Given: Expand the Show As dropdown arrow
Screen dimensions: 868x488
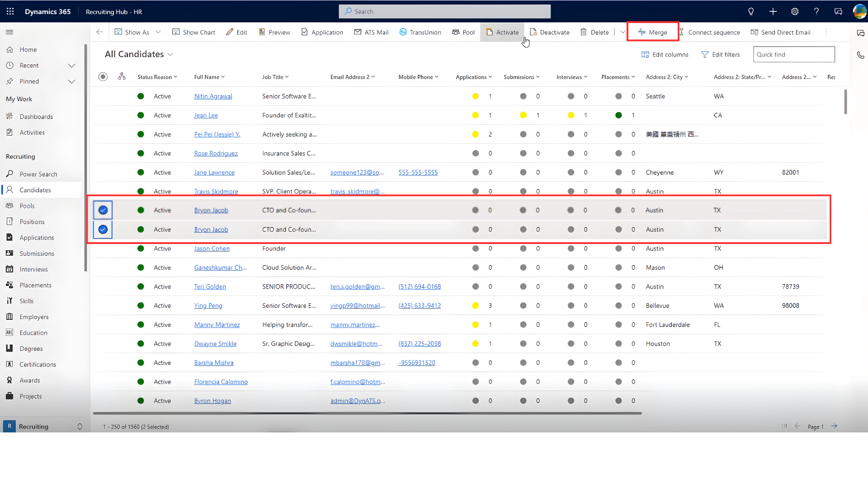Looking at the screenshot, I should 158,32.
